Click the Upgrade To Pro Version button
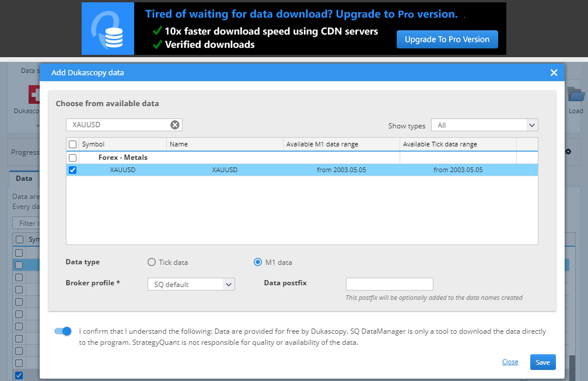The height and width of the screenshot is (381, 588). point(447,39)
